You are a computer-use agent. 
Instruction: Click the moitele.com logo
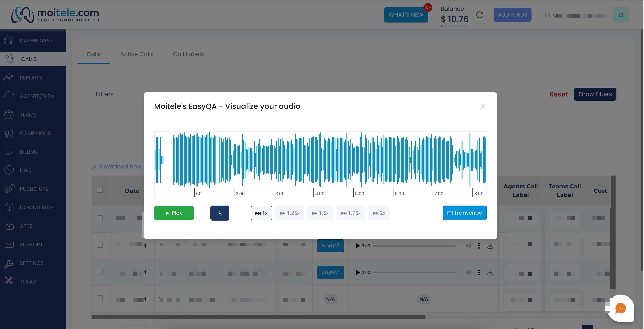55,15
